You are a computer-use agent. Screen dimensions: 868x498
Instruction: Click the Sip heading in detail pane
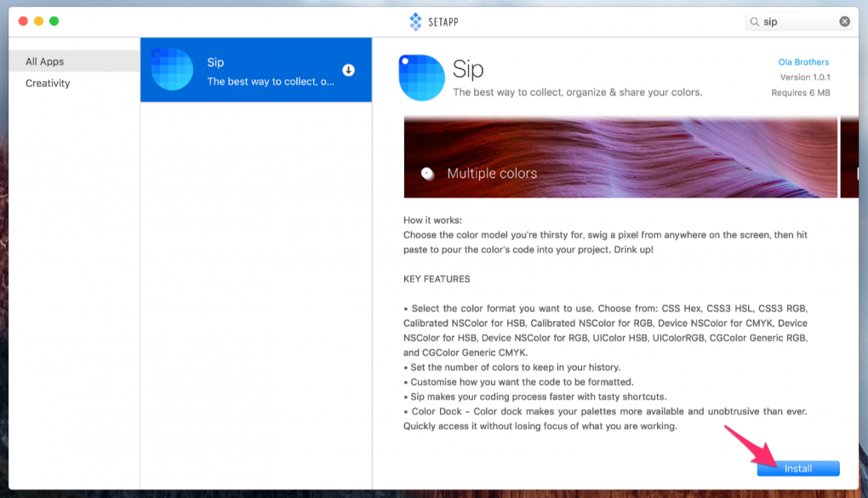point(468,69)
